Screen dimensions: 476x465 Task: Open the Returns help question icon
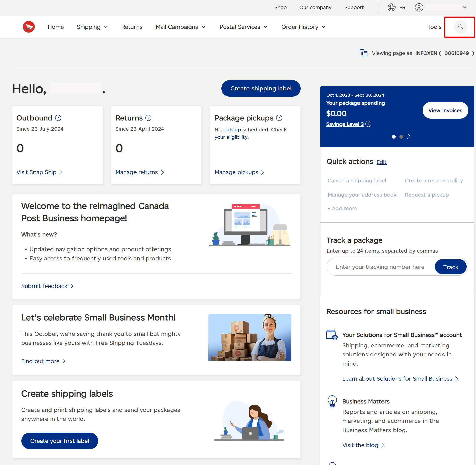(x=148, y=118)
